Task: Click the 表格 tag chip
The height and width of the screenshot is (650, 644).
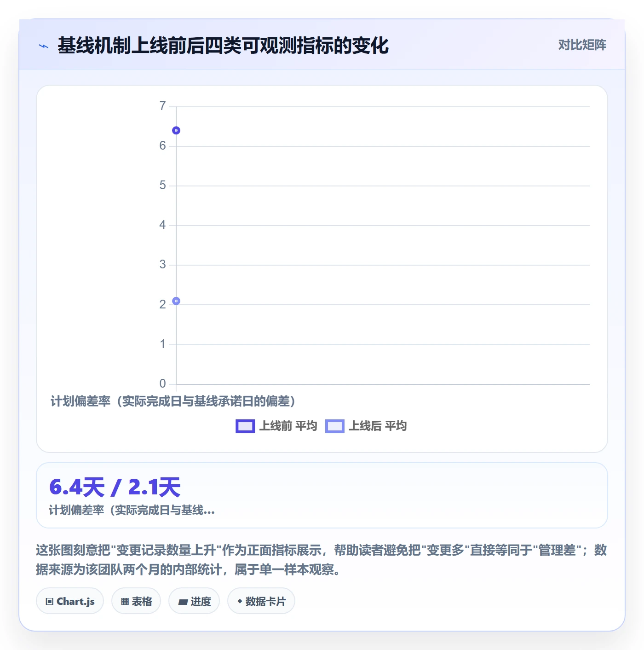Action: click(x=136, y=601)
